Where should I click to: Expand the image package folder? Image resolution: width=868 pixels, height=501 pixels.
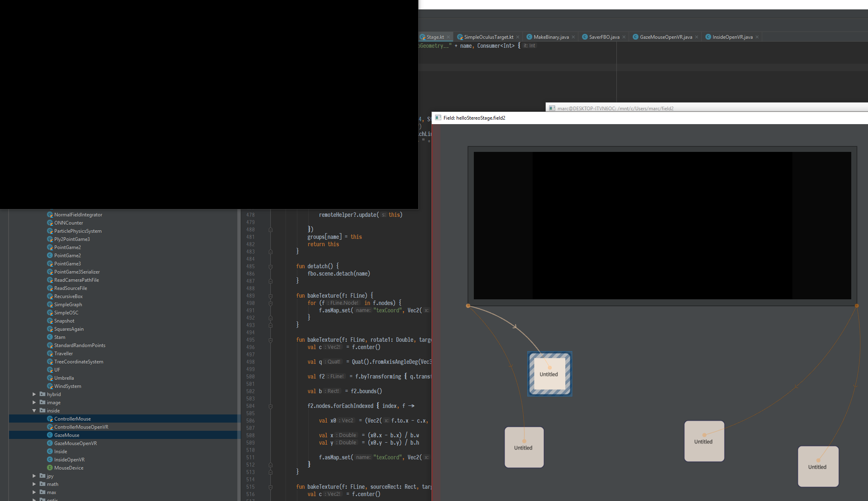click(34, 403)
